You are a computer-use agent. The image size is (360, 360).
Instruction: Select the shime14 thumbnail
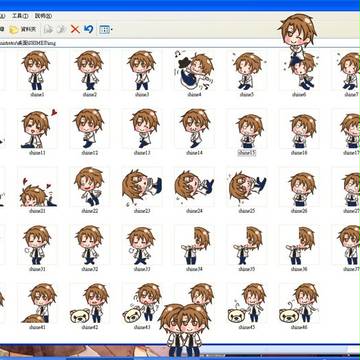(194, 129)
